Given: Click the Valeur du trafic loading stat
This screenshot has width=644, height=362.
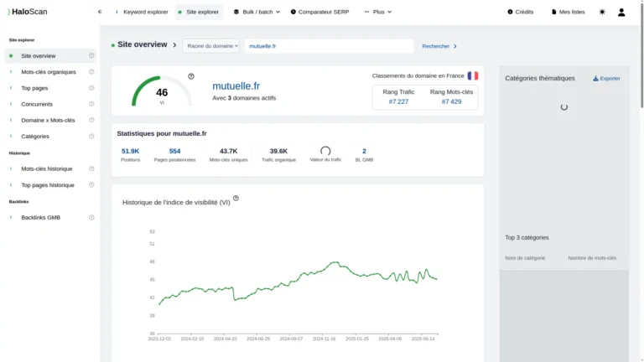Looking at the screenshot, I should pos(325,154).
